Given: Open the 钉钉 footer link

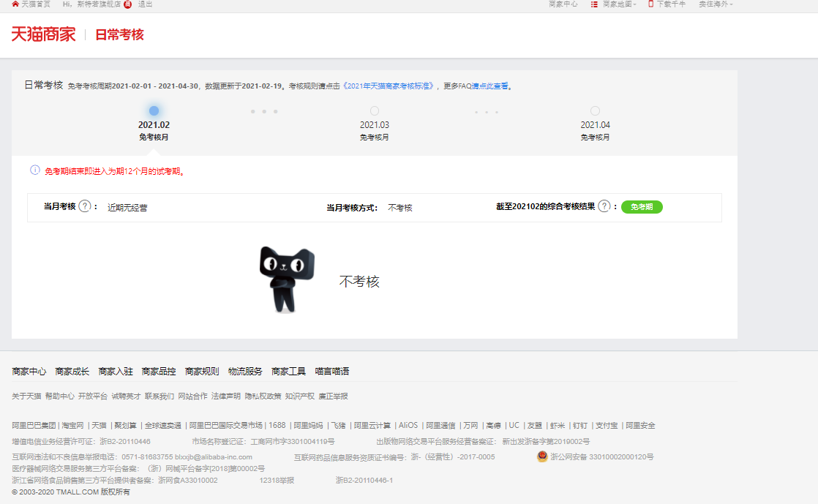Looking at the screenshot, I should click(580, 426).
